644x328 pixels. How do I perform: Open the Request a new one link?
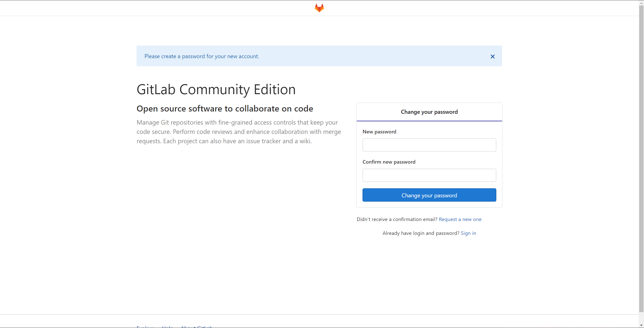click(x=460, y=219)
